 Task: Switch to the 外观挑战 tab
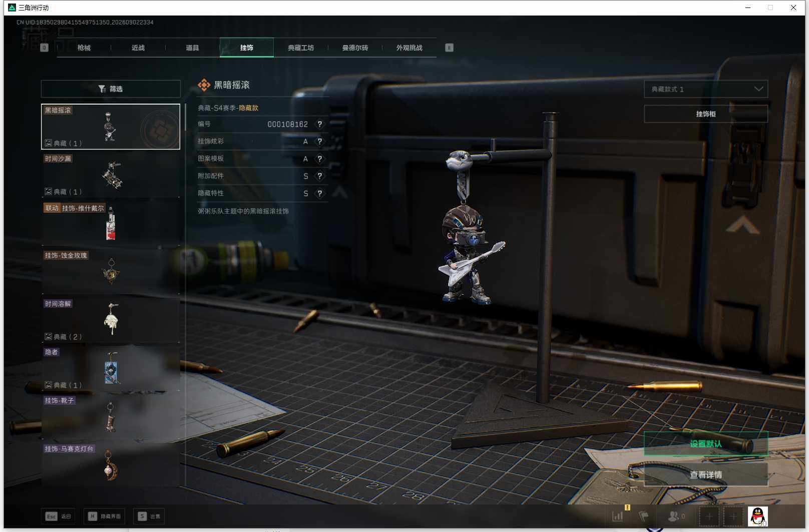[x=410, y=48]
